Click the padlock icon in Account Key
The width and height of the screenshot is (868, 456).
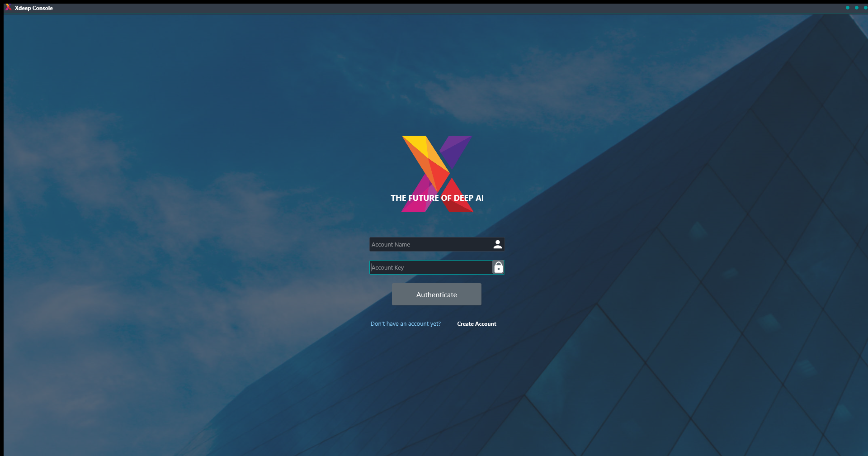pyautogui.click(x=498, y=267)
